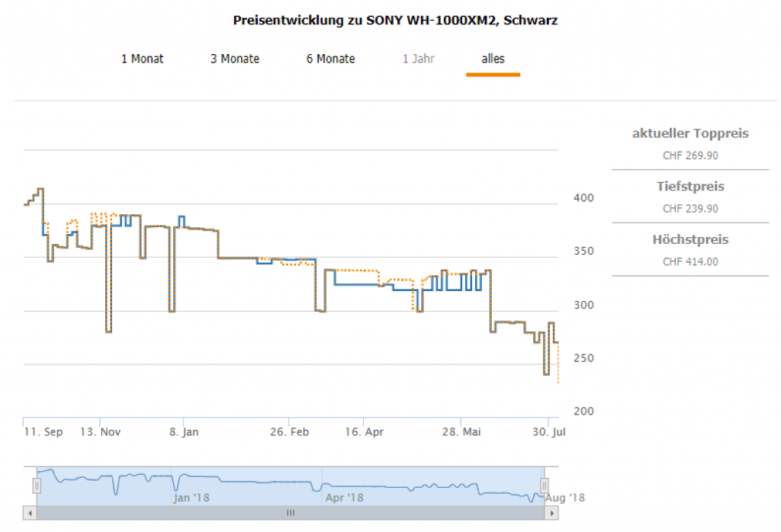
Task: Click the Jan '18 navigator label
Action: pyautogui.click(x=191, y=498)
